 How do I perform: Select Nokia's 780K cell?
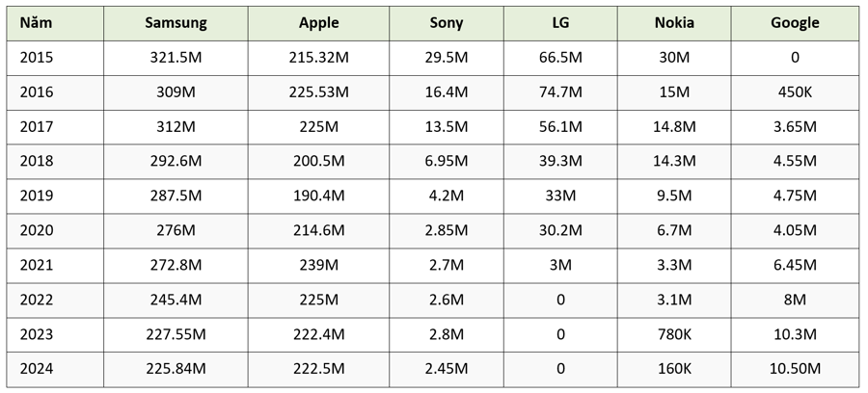click(674, 335)
